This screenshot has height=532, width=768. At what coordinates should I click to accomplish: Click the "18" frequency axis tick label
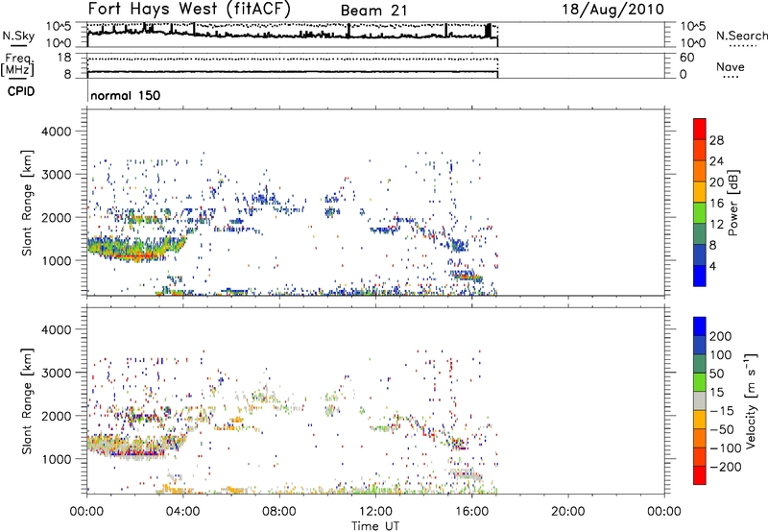(x=64, y=58)
